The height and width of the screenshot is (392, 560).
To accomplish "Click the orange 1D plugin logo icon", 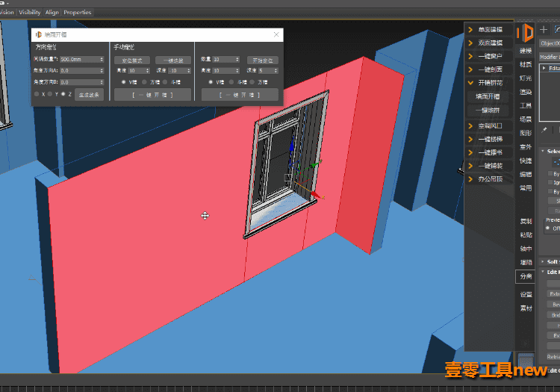I will (525, 33).
